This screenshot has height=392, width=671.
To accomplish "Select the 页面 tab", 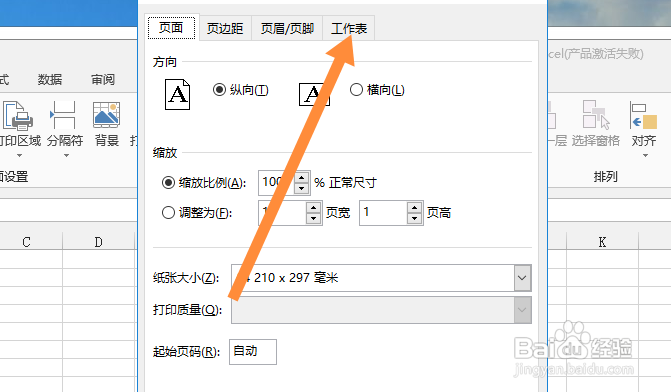I will 171,27.
